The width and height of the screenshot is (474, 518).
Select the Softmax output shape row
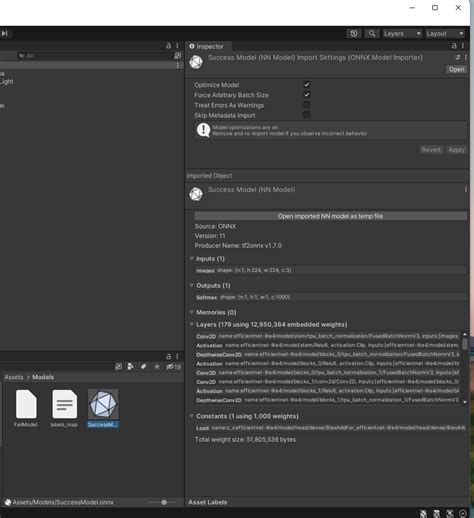330,297
